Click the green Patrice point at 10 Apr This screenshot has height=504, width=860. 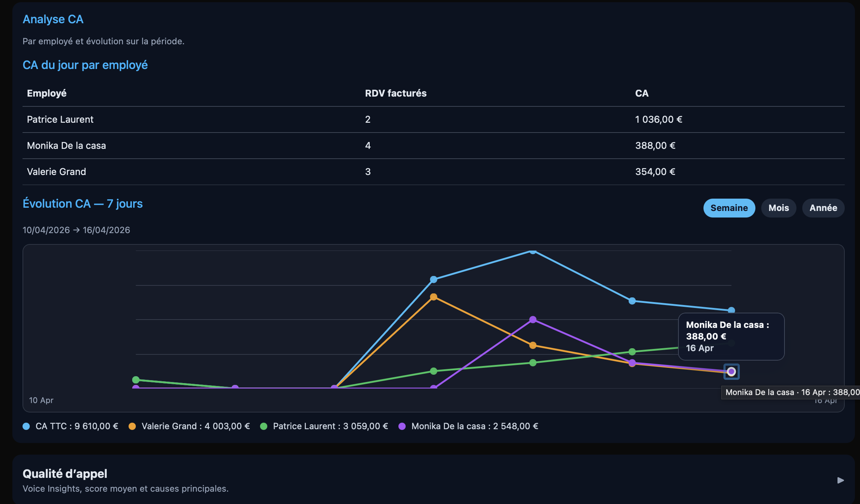[136, 380]
